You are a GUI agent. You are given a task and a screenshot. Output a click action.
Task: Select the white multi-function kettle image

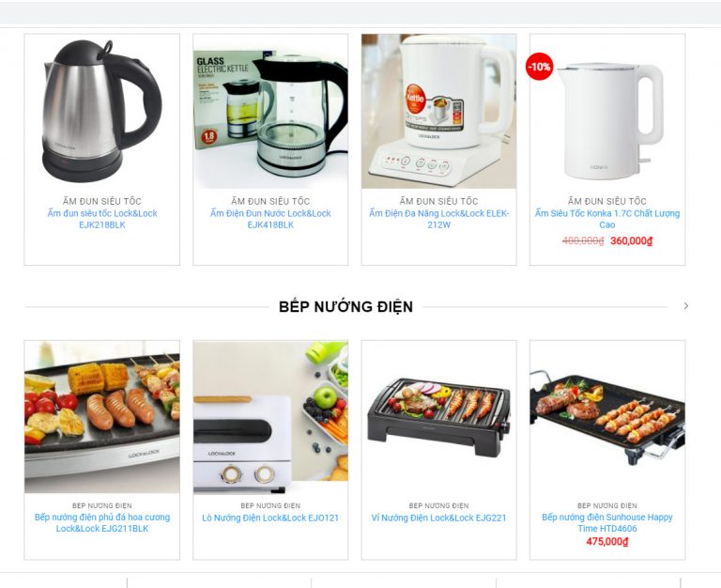click(x=438, y=111)
